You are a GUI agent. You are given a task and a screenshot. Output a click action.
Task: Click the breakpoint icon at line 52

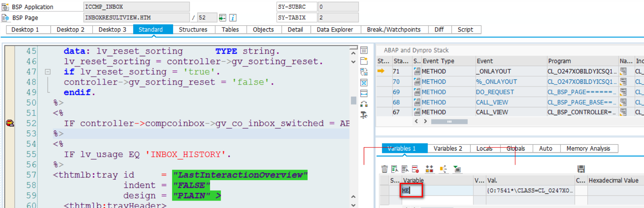click(x=10, y=123)
